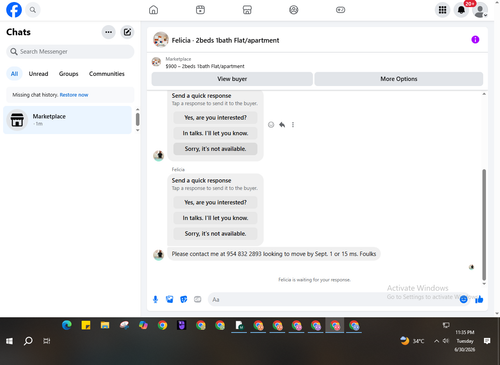Open the Facebook home logo
This screenshot has height=365, width=500.
coord(14,10)
